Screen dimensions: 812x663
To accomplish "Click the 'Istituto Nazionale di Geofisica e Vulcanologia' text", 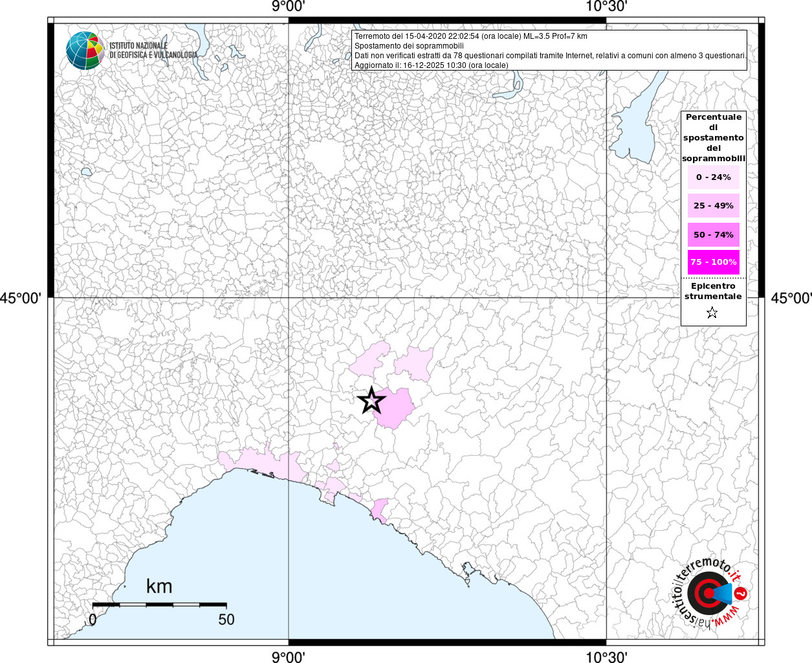I will [153, 51].
